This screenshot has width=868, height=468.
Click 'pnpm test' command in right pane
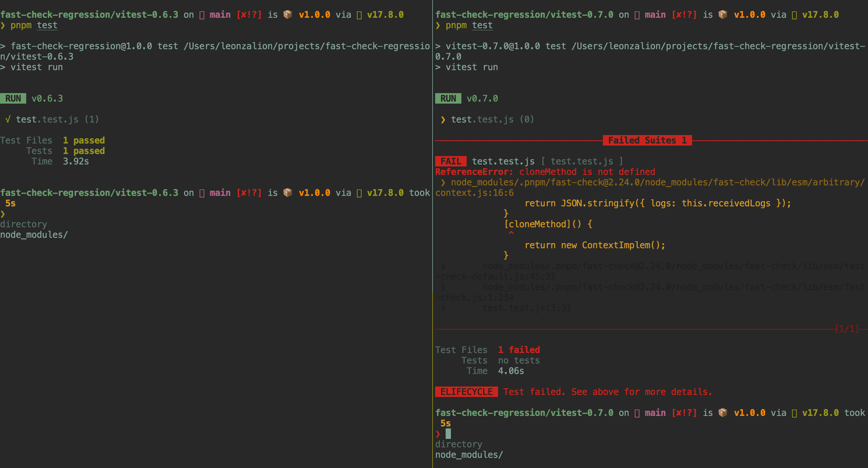coord(469,25)
